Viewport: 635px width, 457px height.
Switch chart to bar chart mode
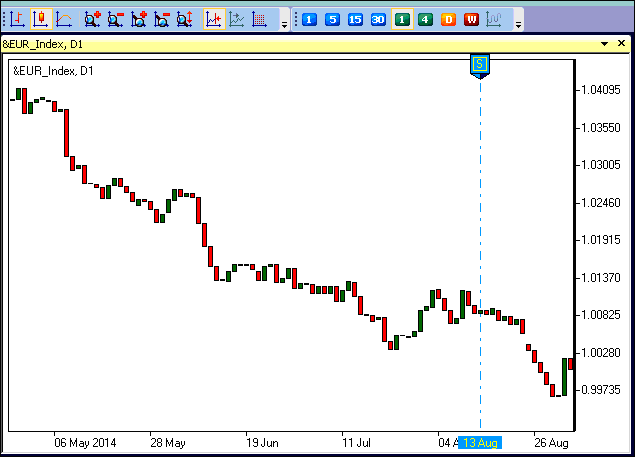16,19
